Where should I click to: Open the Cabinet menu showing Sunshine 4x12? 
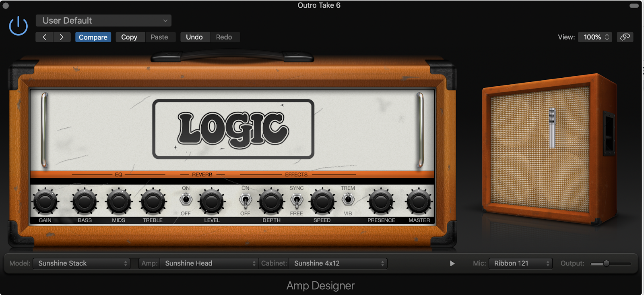tap(338, 263)
